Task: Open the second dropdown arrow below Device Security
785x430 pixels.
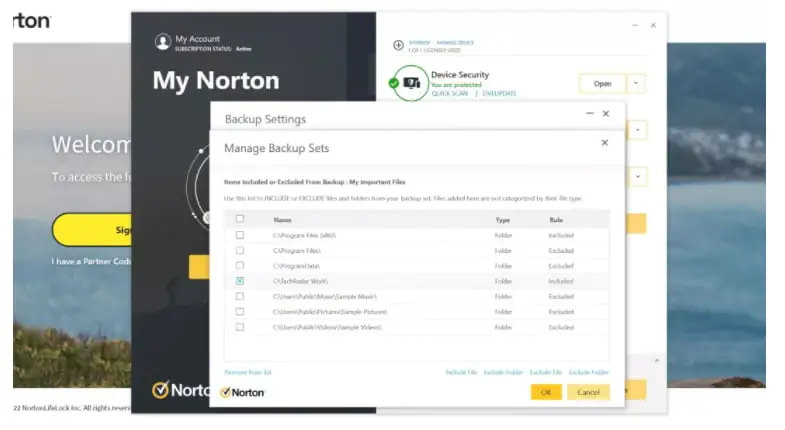Action: click(637, 130)
